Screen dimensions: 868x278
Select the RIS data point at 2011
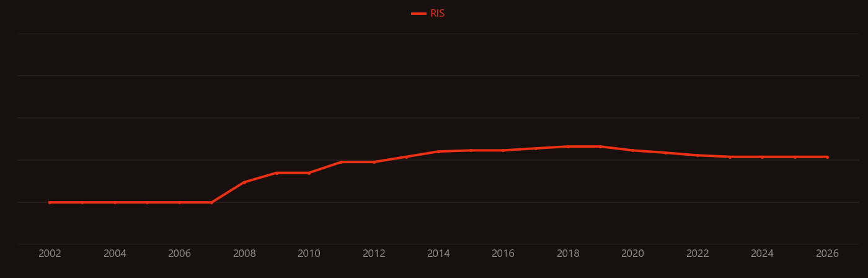point(341,162)
